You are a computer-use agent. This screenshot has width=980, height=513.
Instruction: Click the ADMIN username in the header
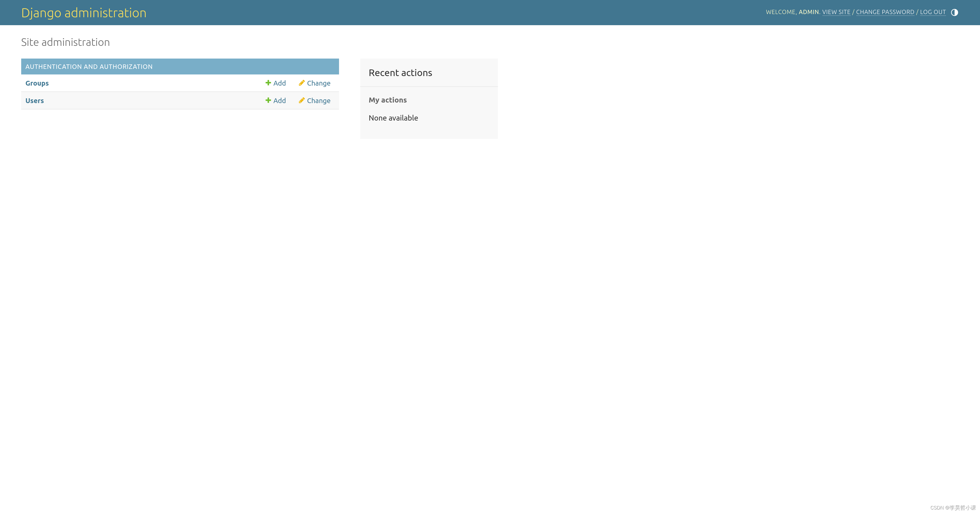point(808,12)
